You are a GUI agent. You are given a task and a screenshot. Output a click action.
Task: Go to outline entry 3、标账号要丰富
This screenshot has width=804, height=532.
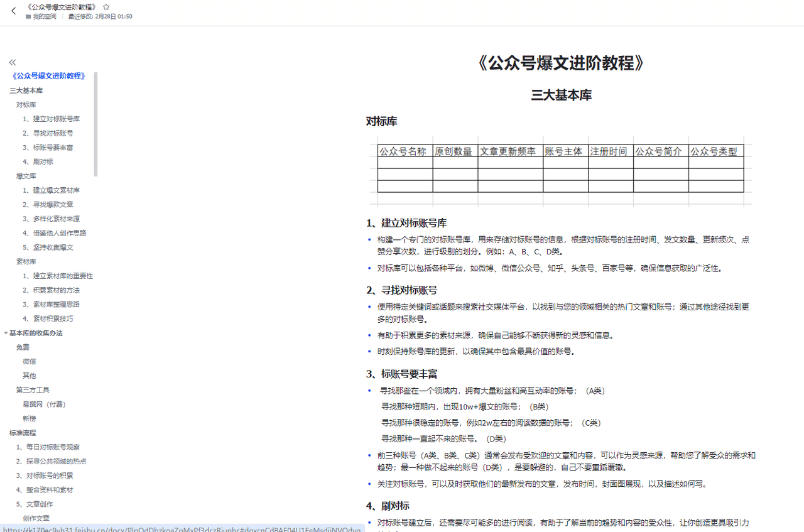pyautogui.click(x=48, y=148)
